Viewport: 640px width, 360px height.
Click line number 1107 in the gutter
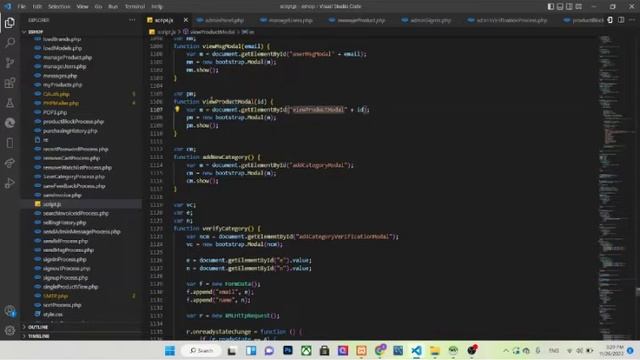pyautogui.click(x=156, y=109)
